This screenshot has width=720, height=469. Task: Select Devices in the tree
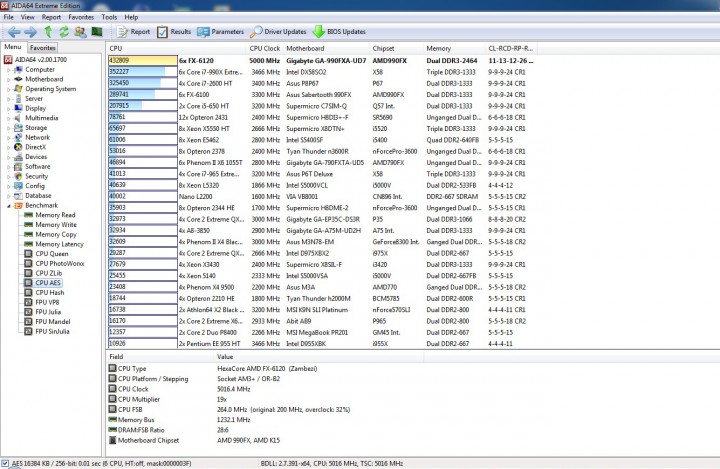(x=36, y=157)
